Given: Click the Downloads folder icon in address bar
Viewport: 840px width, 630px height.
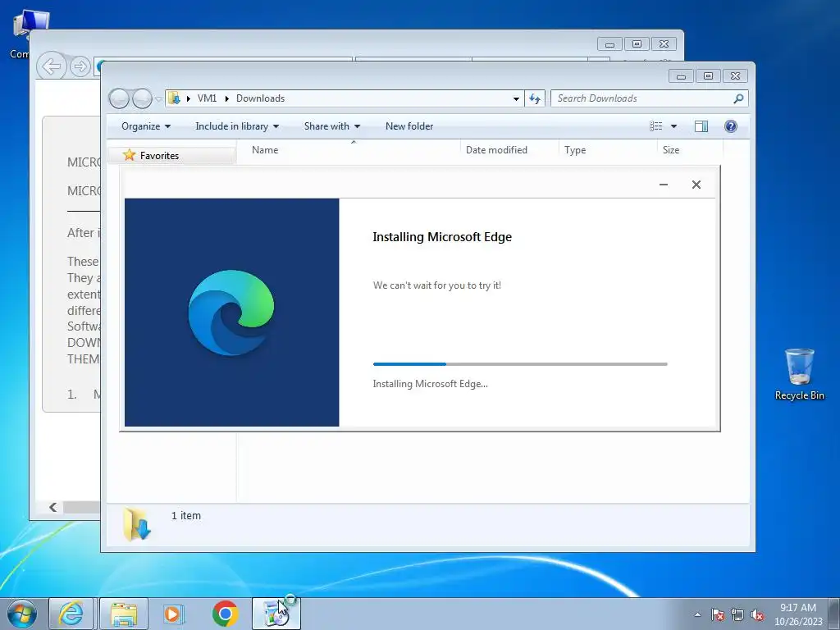Looking at the screenshot, I should (x=174, y=98).
